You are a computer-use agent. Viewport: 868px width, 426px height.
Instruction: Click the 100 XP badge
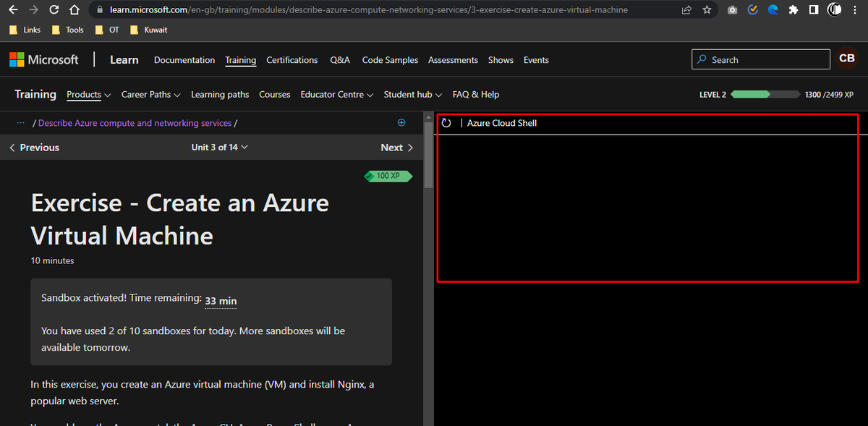point(388,176)
